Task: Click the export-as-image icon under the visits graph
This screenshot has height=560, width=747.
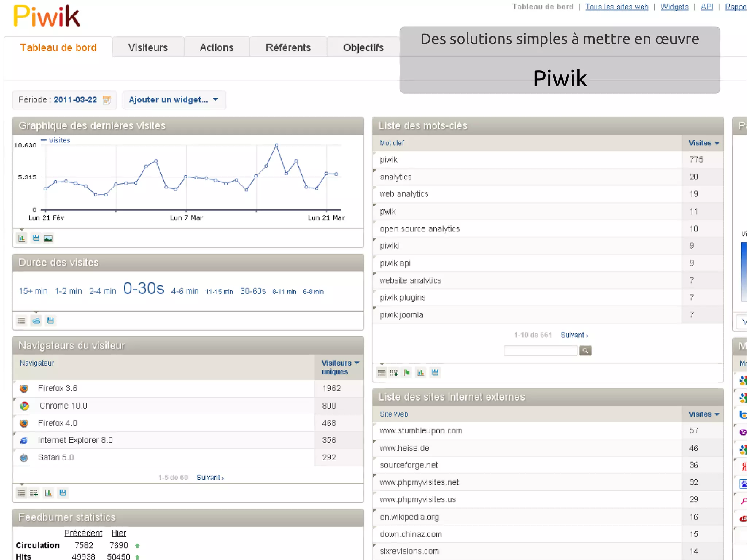Action: click(x=48, y=238)
